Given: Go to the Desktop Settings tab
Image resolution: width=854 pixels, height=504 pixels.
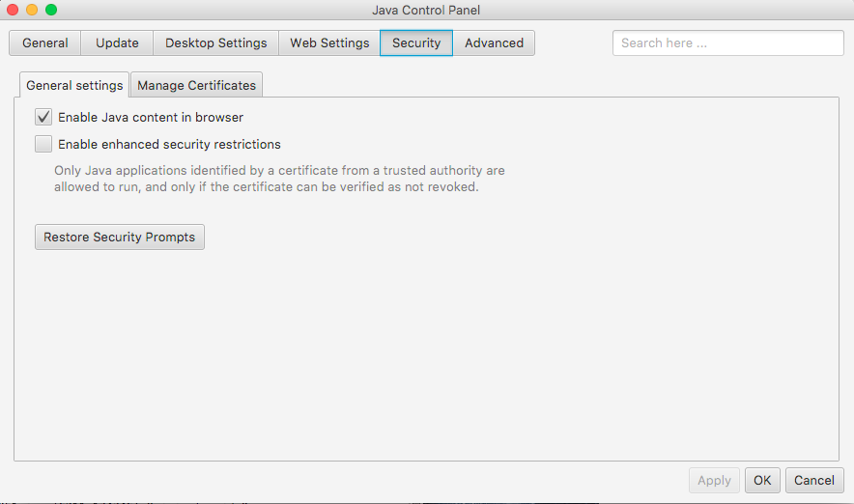Looking at the screenshot, I should pos(215,43).
